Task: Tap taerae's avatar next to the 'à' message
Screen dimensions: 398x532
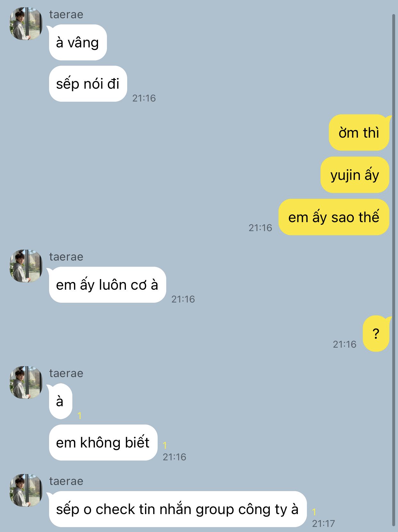Action: (26, 383)
